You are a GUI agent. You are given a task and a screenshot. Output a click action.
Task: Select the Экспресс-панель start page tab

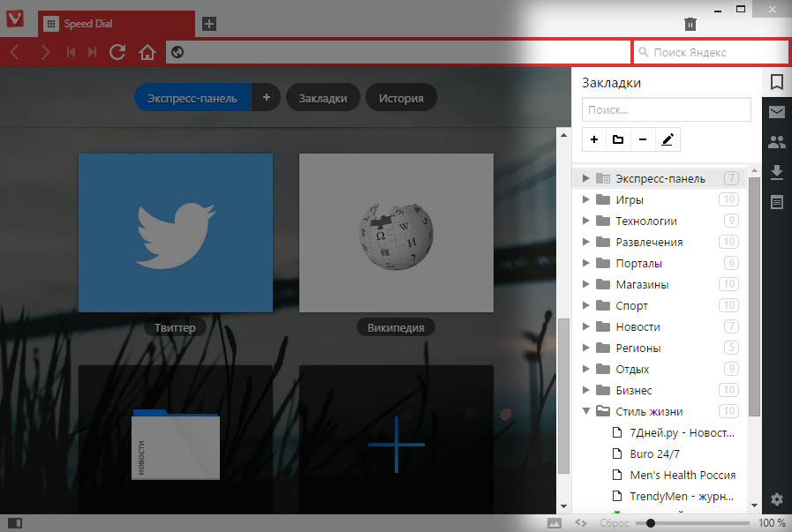coord(192,97)
